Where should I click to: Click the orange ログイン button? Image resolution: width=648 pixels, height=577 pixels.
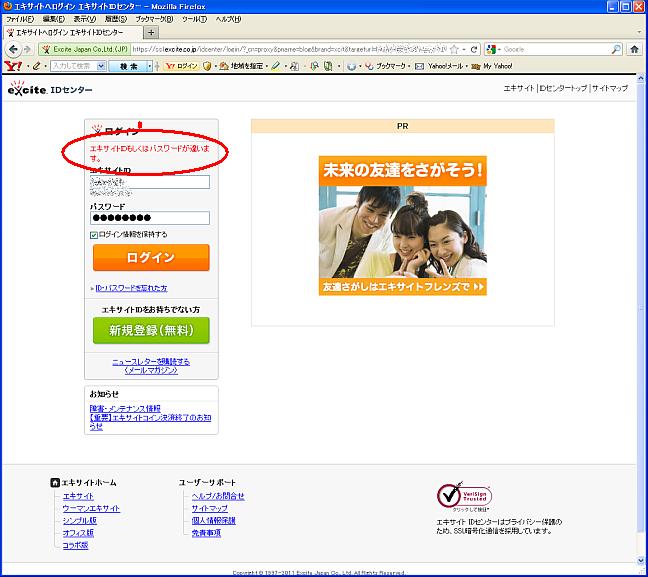[151, 258]
